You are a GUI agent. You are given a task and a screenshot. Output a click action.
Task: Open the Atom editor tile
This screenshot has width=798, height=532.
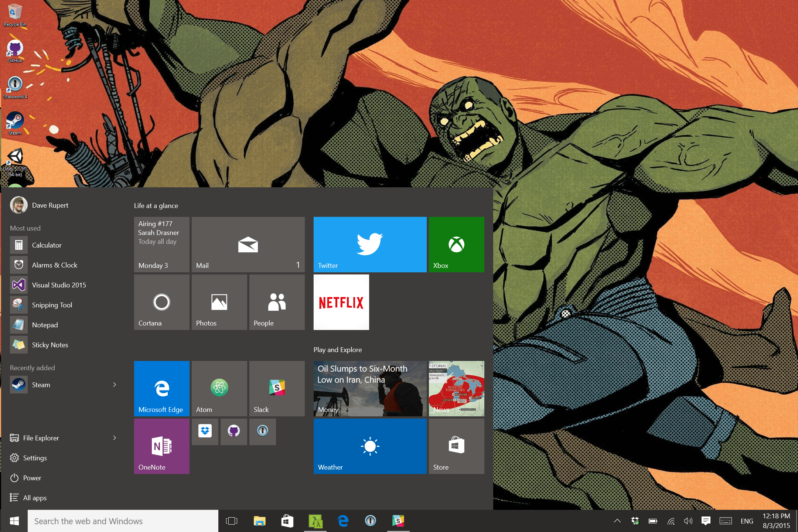tap(219, 388)
